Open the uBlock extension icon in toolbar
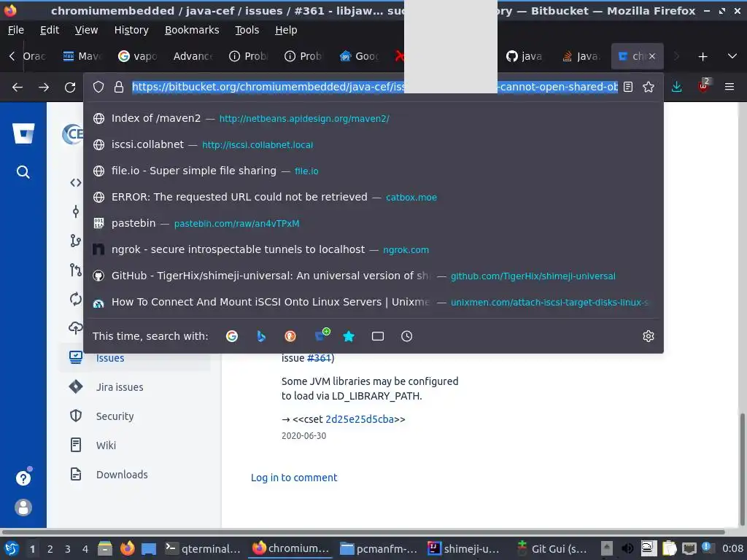Screen dimensions: 747x560 coord(703,86)
